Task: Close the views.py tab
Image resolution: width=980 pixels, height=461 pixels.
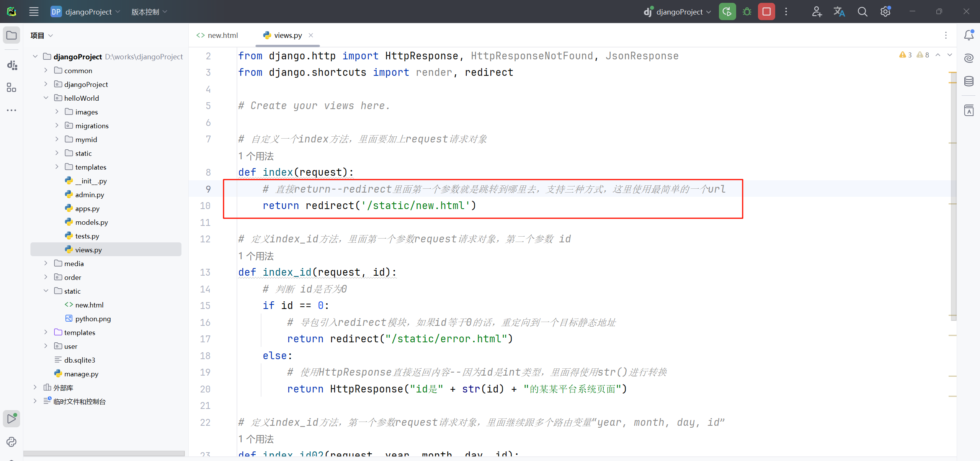Action: click(311, 35)
